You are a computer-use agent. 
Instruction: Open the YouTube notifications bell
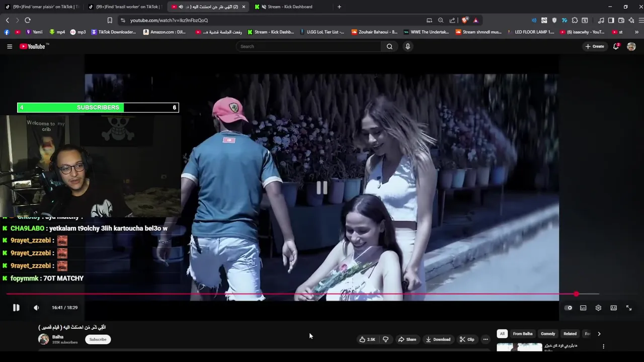coord(615,46)
